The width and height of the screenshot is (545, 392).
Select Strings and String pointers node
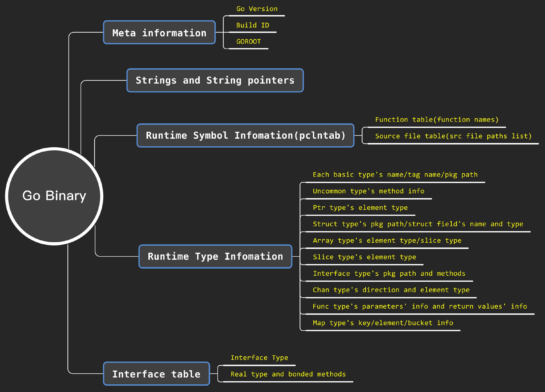(215, 80)
